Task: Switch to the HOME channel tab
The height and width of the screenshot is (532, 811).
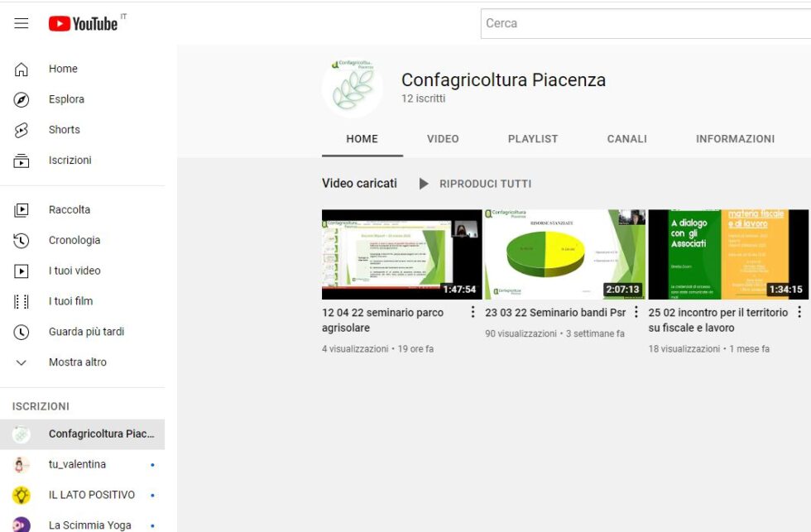Action: 362,139
